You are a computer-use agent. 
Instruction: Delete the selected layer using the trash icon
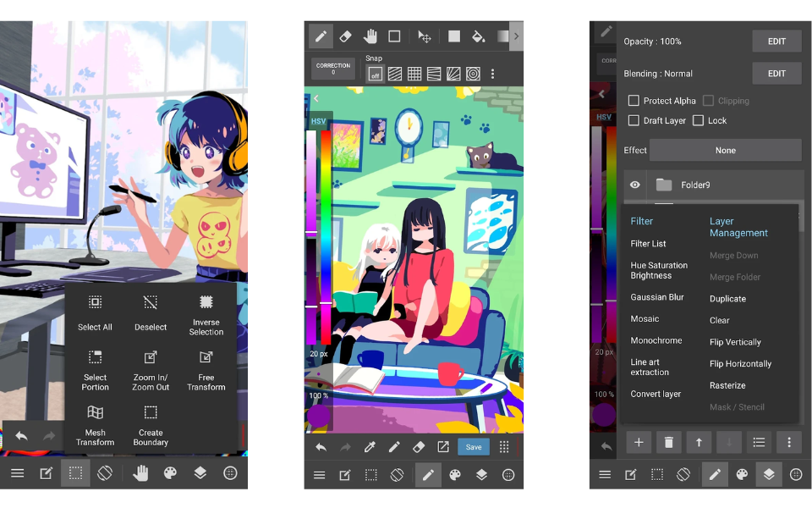click(x=669, y=442)
